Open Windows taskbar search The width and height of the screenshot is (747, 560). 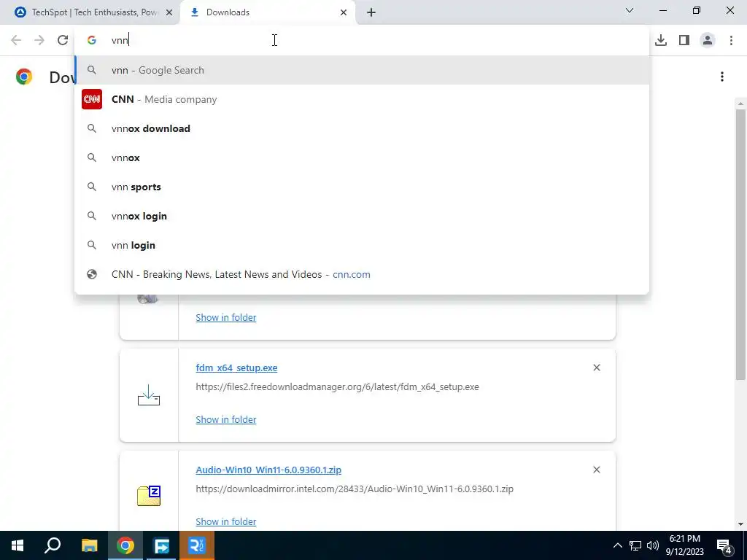point(53,545)
